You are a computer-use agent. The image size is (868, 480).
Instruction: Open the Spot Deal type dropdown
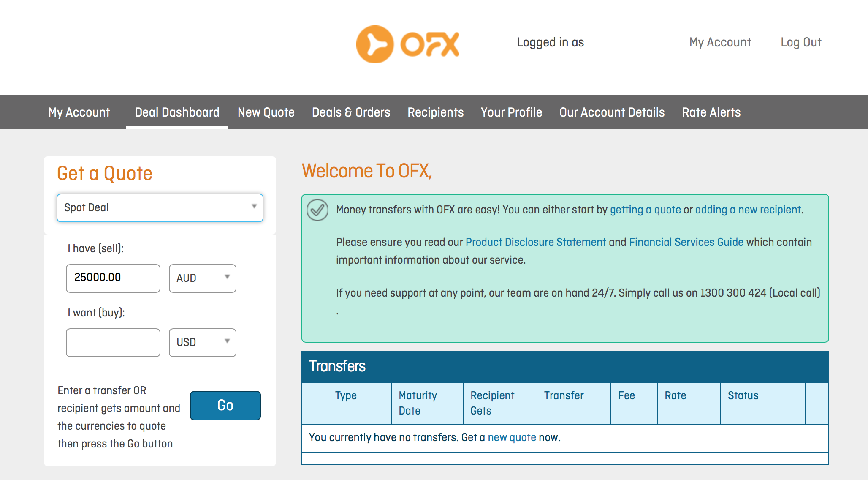(x=160, y=208)
